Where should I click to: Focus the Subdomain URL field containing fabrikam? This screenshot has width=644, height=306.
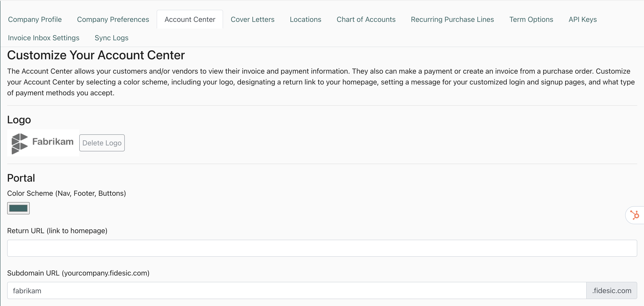tap(297, 290)
